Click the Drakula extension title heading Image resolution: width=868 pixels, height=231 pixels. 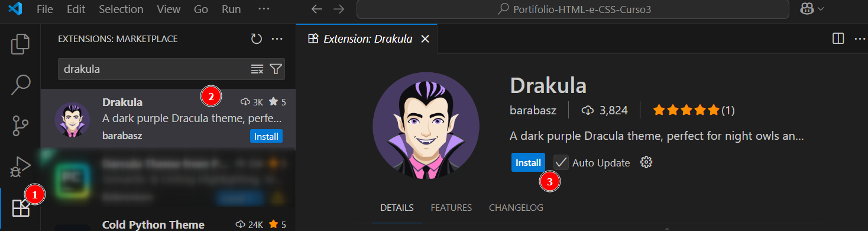coord(548,85)
